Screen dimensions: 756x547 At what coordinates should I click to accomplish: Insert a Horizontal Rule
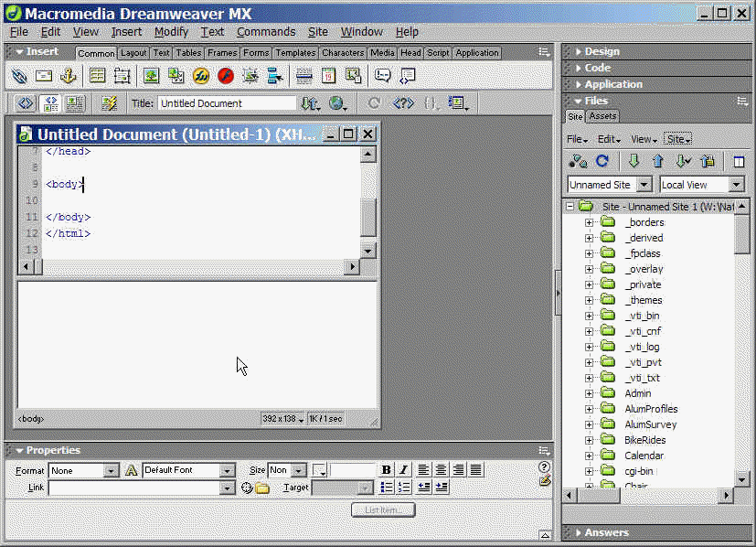tap(304, 76)
